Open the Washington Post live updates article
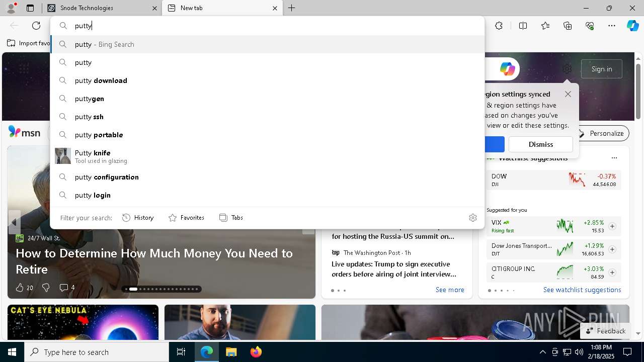This screenshot has width=644, height=362. [394, 269]
